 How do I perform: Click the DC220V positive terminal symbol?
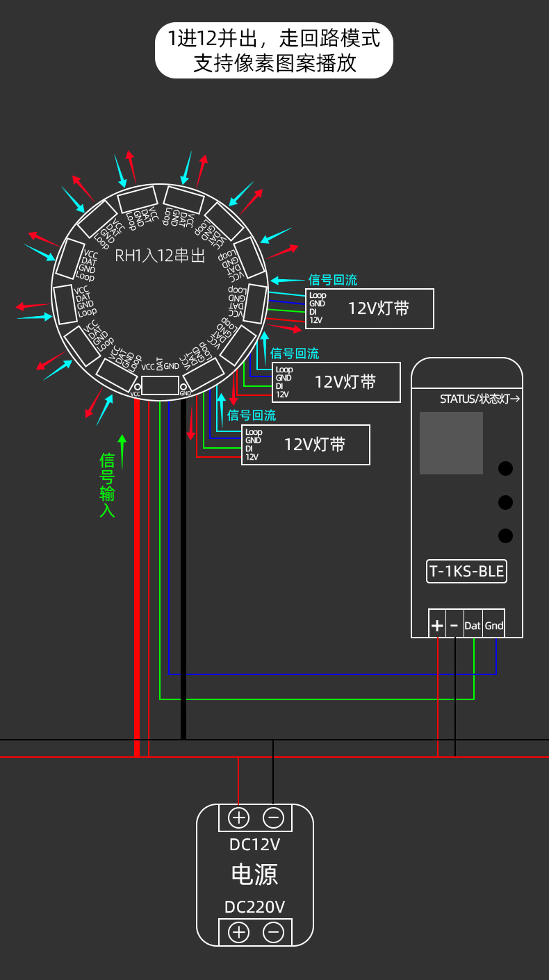238,931
